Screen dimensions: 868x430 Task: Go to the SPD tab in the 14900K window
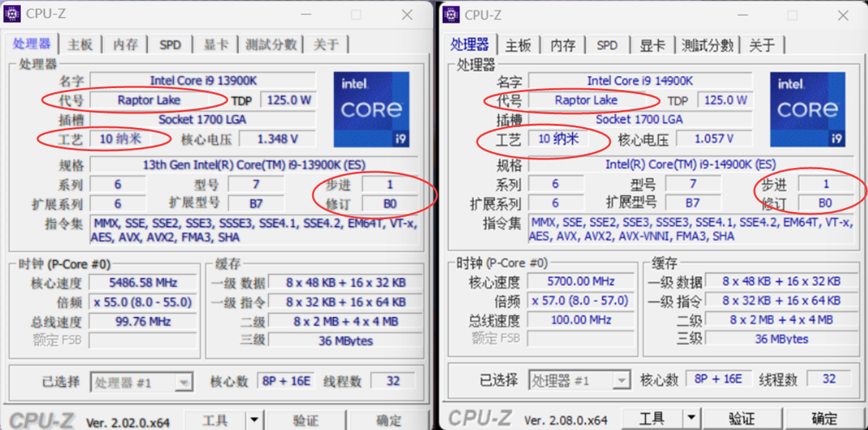tap(608, 45)
